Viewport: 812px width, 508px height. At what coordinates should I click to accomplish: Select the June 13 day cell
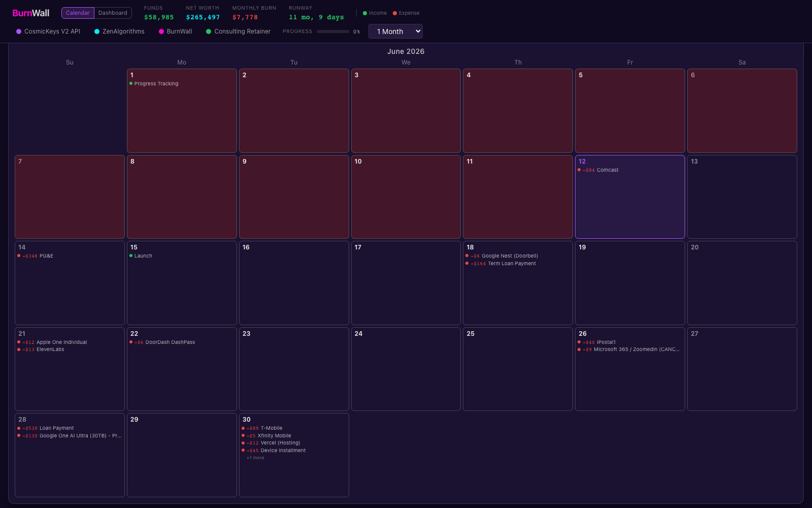(742, 197)
